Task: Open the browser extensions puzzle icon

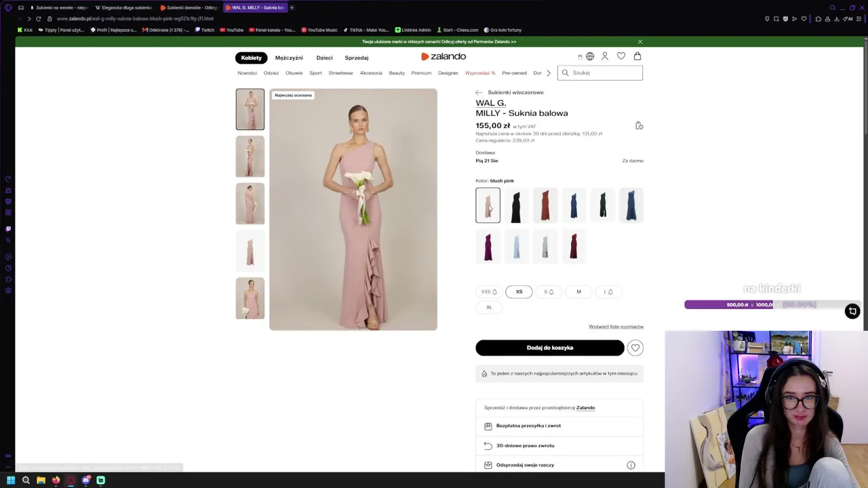Action: (x=818, y=18)
